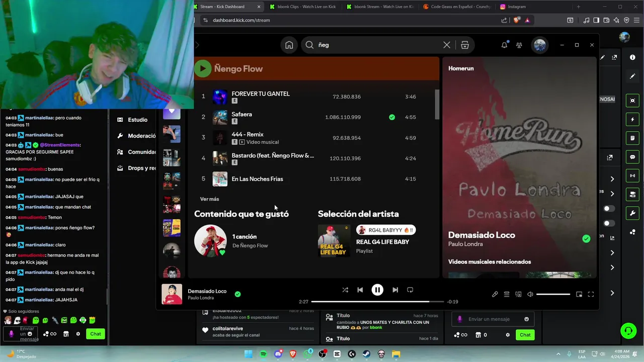Image resolution: width=644 pixels, height=362 pixels.
Task: Open Brave Leo AI icon
Action: point(616,20)
